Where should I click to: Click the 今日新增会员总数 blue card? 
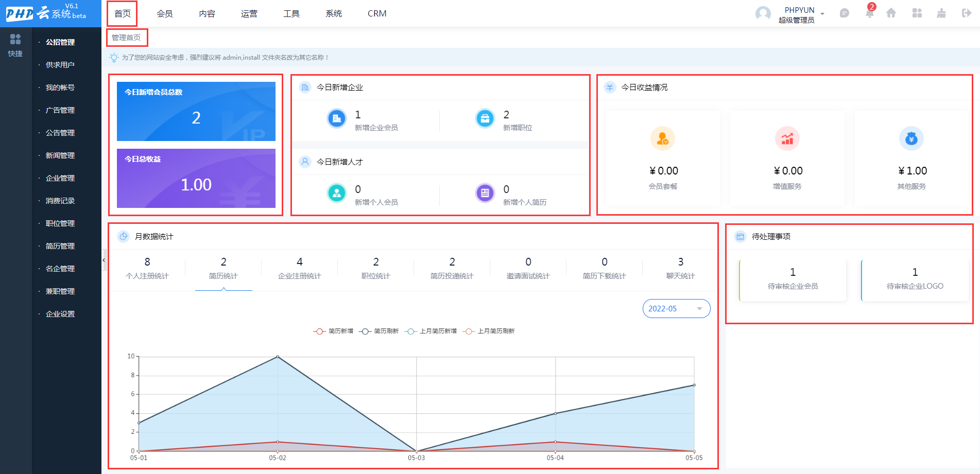coord(196,111)
